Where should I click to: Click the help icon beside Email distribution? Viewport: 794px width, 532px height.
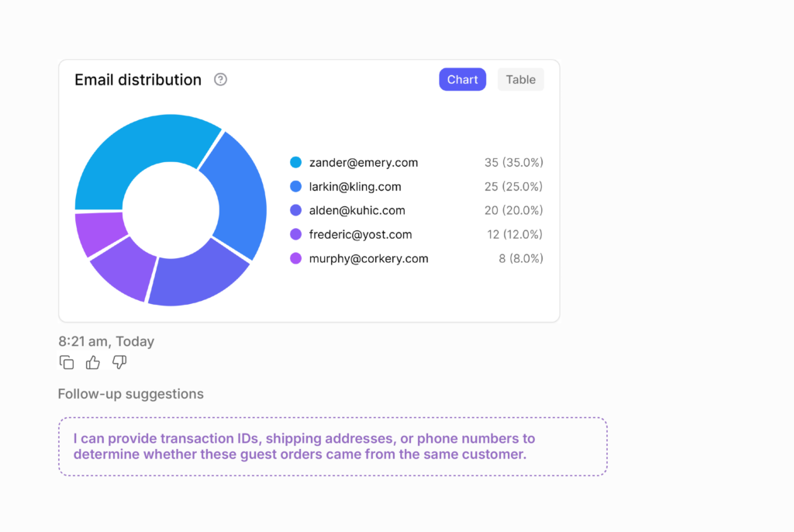click(x=220, y=79)
